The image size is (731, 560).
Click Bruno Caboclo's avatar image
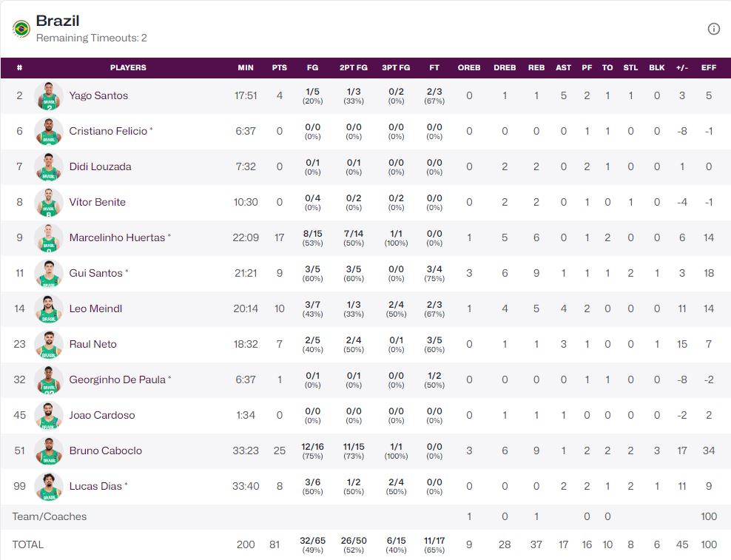pos(49,451)
